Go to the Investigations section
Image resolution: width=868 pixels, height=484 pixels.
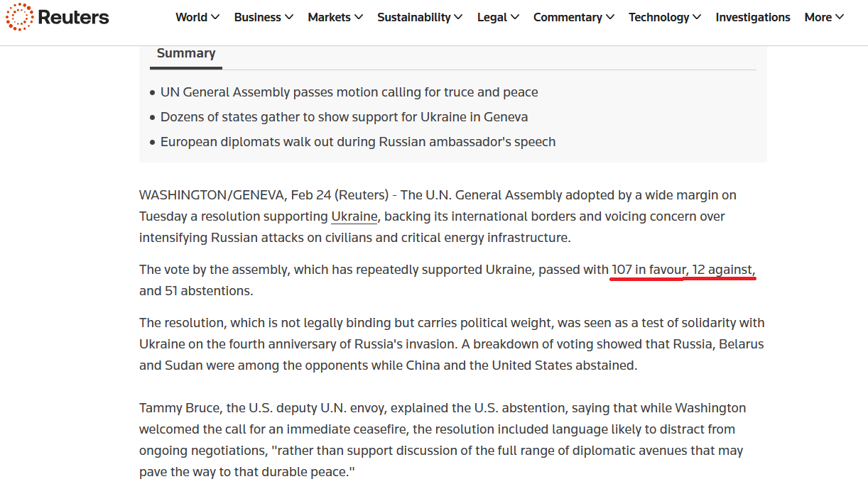752,17
